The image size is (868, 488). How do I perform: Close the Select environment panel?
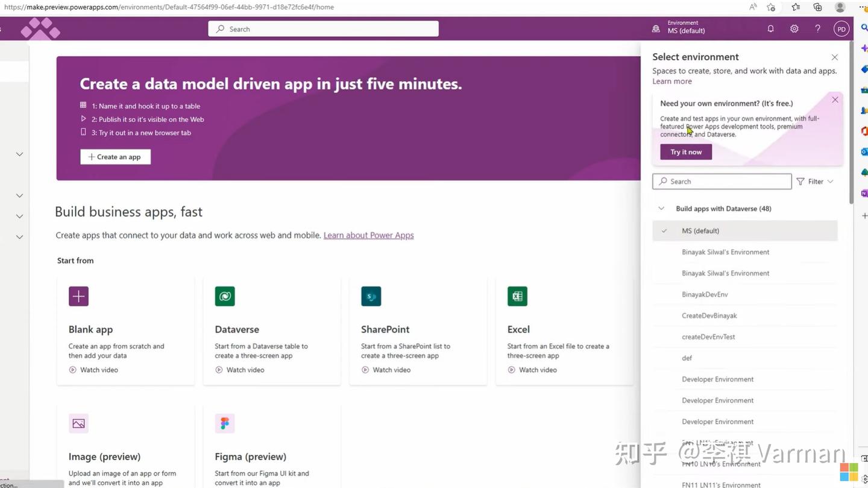(x=835, y=57)
